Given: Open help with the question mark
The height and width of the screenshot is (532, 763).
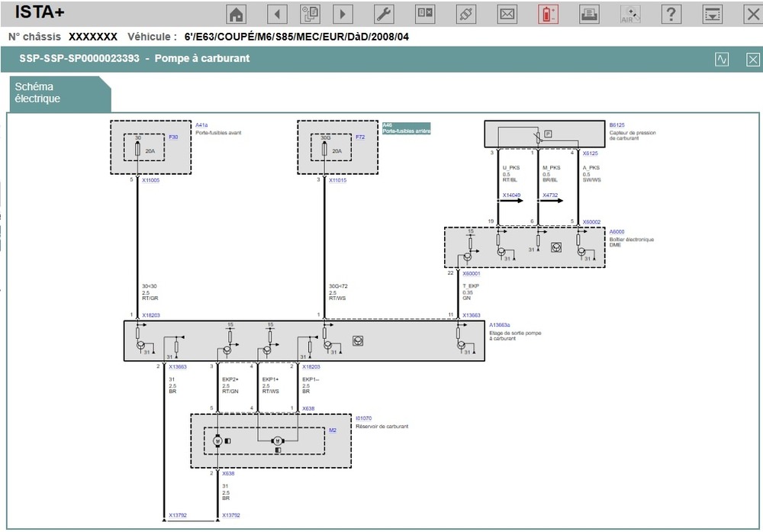Looking at the screenshot, I should [x=671, y=14].
